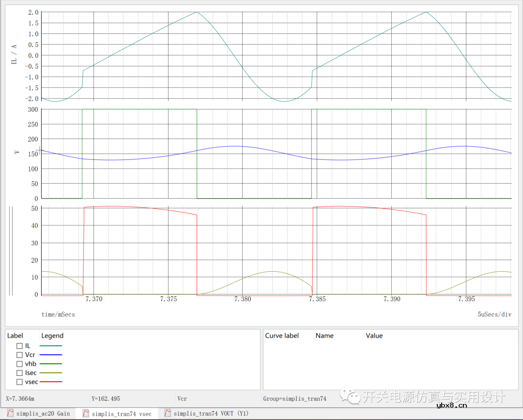Switch to the simplis_ac20 Gain tab
Viewport: 523px width, 420px height.
coord(43,414)
